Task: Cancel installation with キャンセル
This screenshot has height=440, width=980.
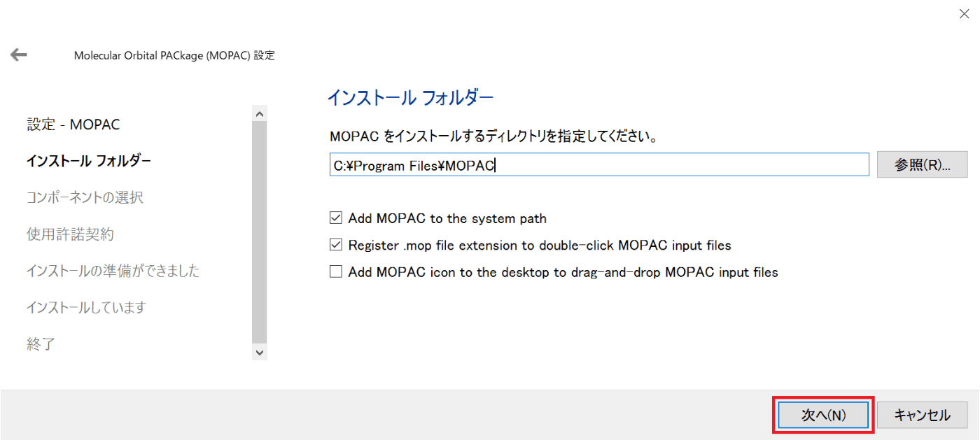Action: [922, 414]
